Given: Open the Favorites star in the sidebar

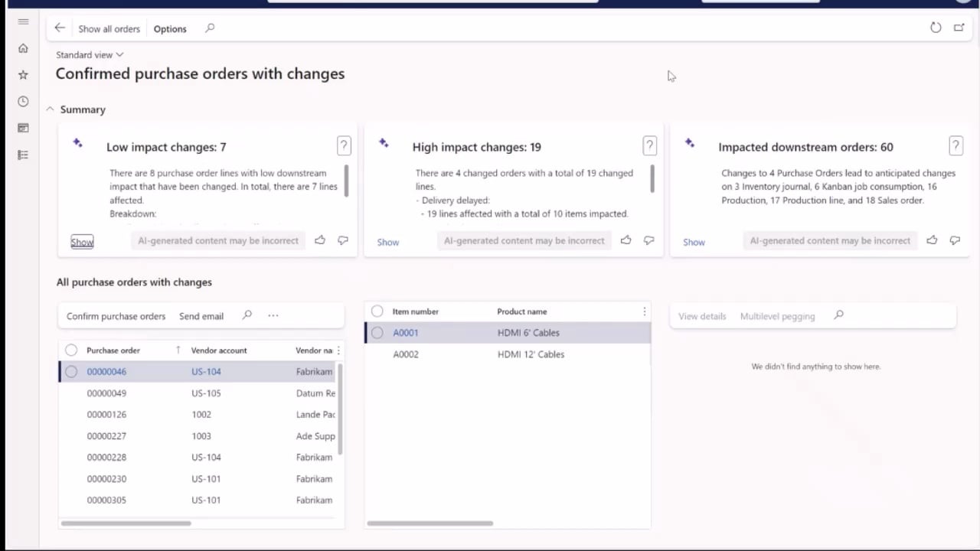Looking at the screenshot, I should coord(23,74).
